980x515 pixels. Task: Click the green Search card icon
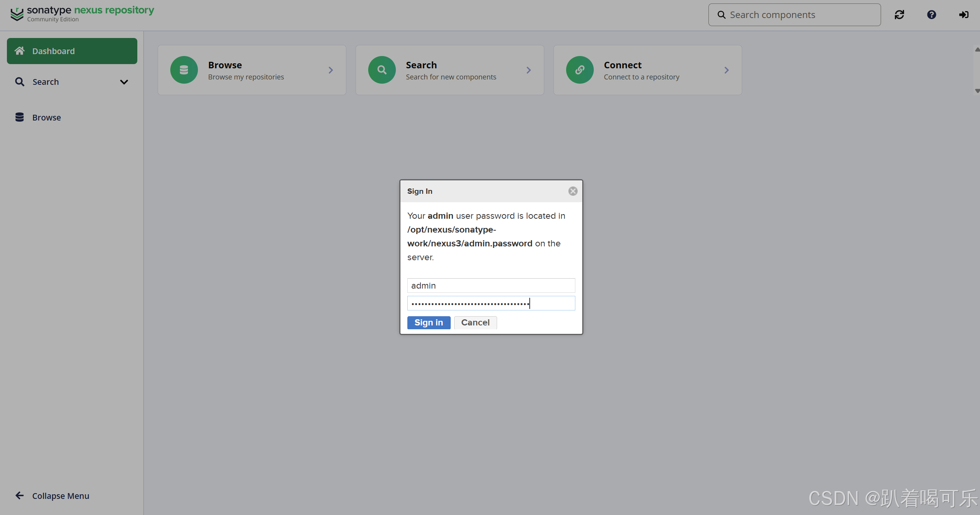tap(382, 70)
